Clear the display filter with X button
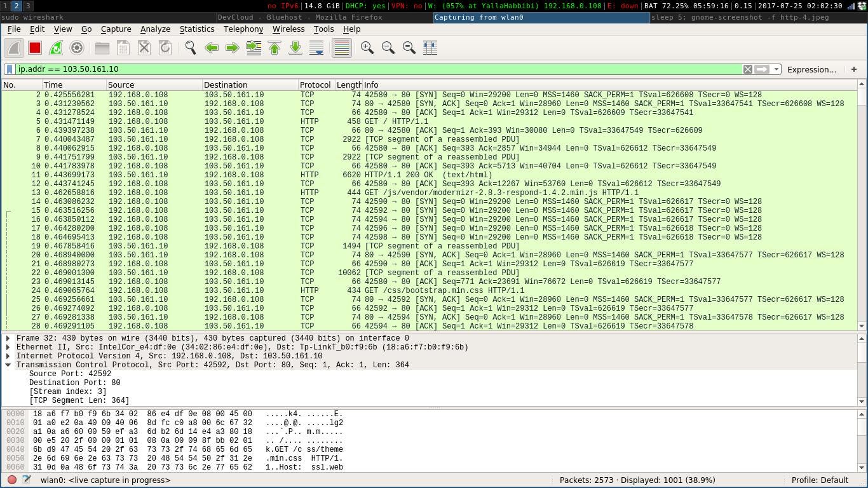This screenshot has width=868, height=488. [x=748, y=69]
